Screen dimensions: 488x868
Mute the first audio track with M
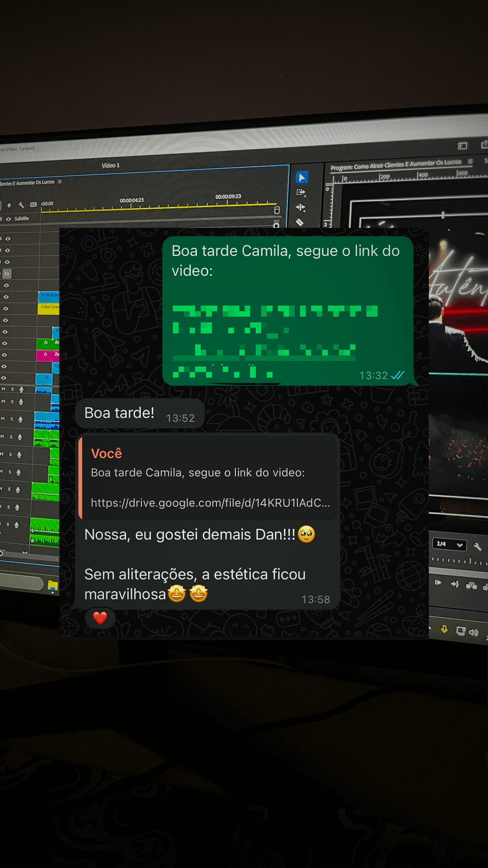click(4, 389)
